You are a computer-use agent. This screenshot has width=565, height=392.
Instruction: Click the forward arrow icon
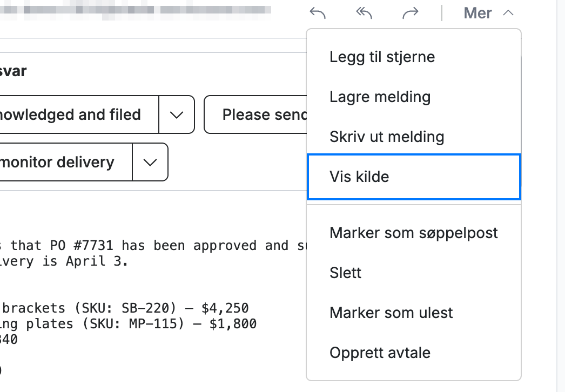coord(411,13)
